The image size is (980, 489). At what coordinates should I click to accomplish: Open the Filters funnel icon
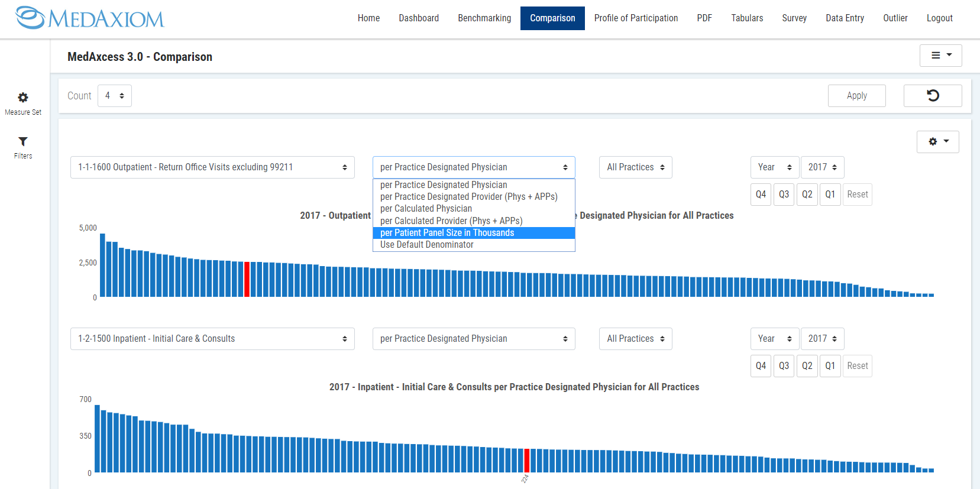click(x=23, y=142)
